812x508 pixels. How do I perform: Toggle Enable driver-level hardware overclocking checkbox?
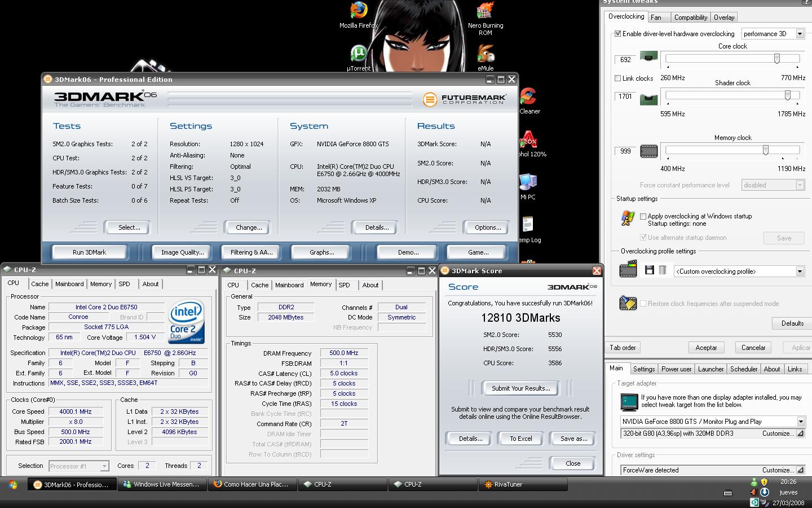[x=618, y=34]
